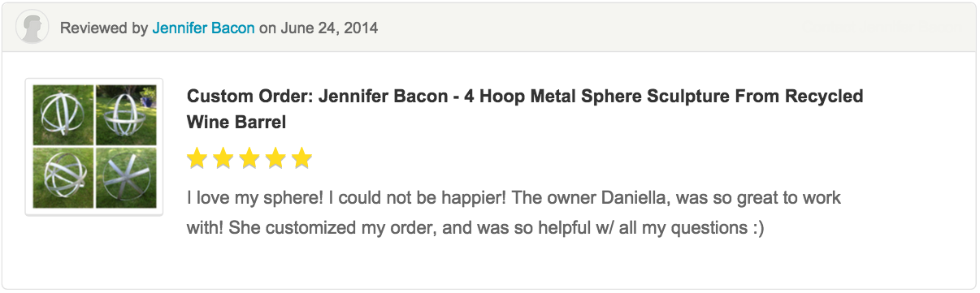The image size is (980, 293).
Task: Click the 'Wine Barrel' line of the title
Action: [236, 122]
